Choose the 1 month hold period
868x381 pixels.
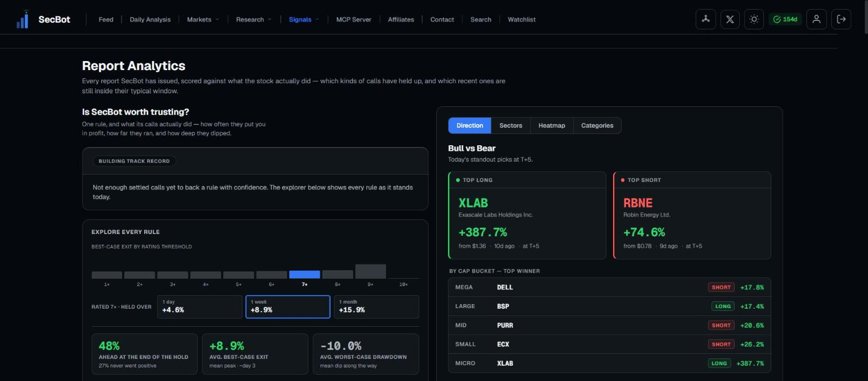pyautogui.click(x=376, y=306)
